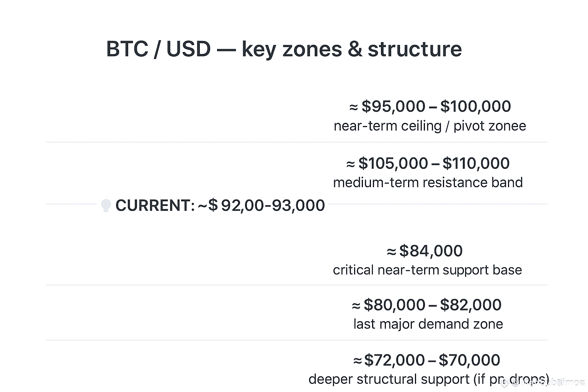Select the ≈ $84,000 price level
The height and width of the screenshot is (392, 588).
click(425, 251)
